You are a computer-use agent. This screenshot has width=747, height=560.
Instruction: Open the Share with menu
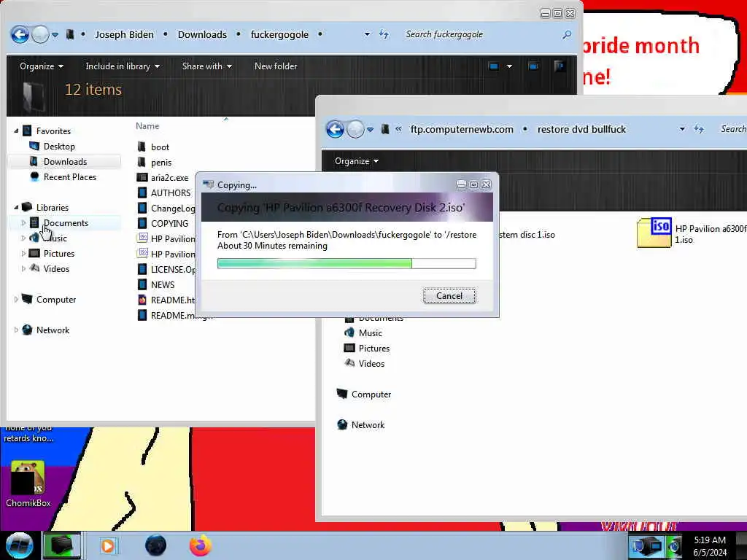tap(206, 66)
